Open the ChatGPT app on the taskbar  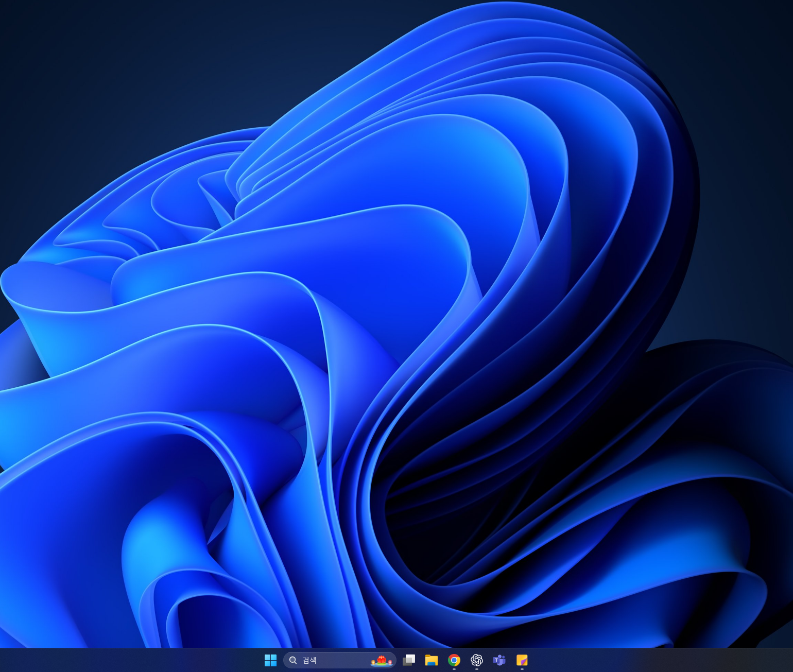coord(477,660)
